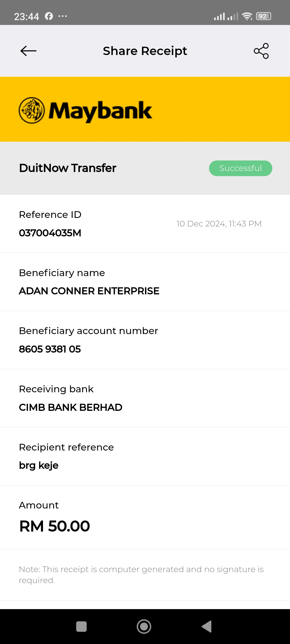Tap the Facebook notification icon

49,16
